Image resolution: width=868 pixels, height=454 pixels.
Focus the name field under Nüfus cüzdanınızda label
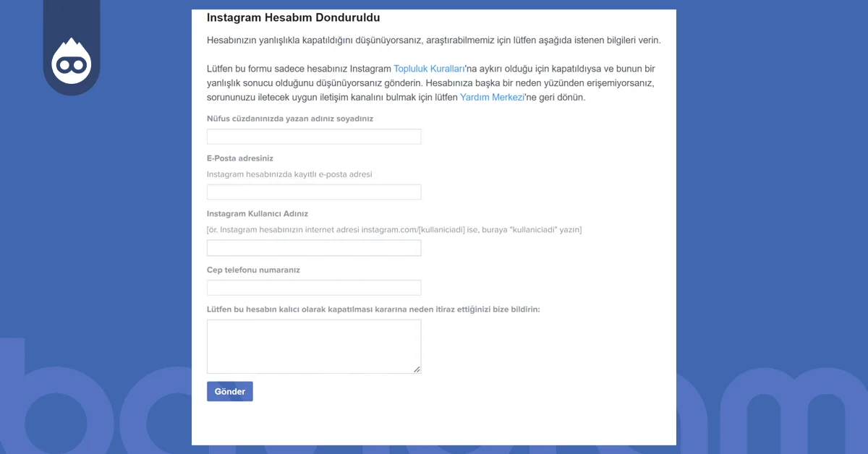coord(313,136)
